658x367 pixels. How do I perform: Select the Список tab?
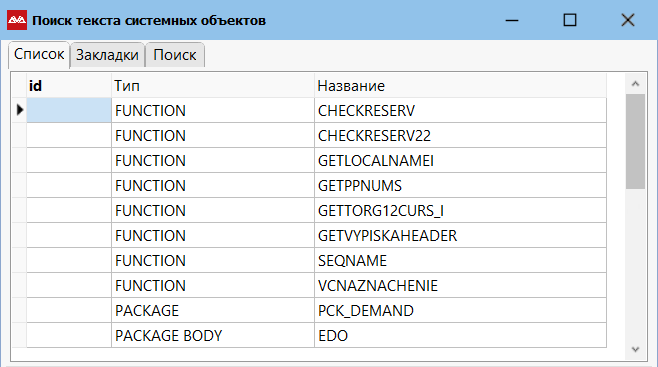[39, 54]
